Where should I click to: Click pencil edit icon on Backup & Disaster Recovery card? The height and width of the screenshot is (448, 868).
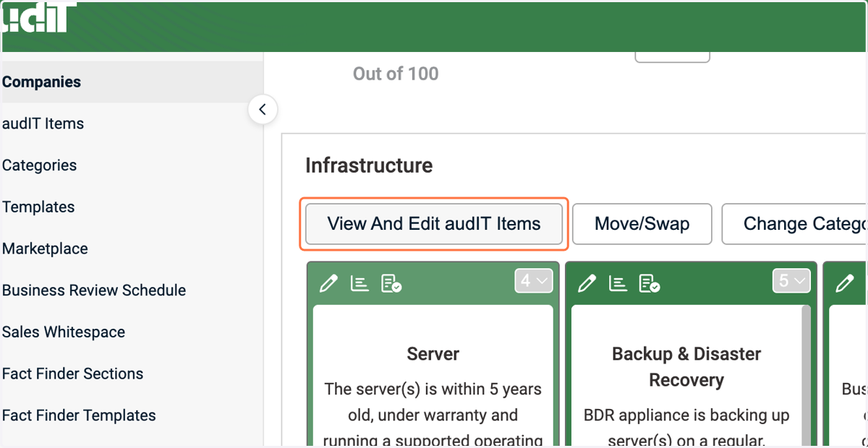(x=587, y=283)
